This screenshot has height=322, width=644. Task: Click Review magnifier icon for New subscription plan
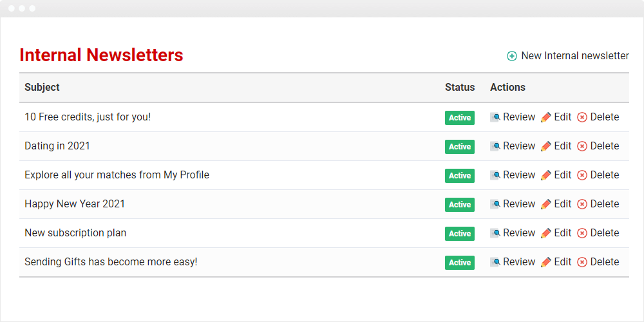495,233
